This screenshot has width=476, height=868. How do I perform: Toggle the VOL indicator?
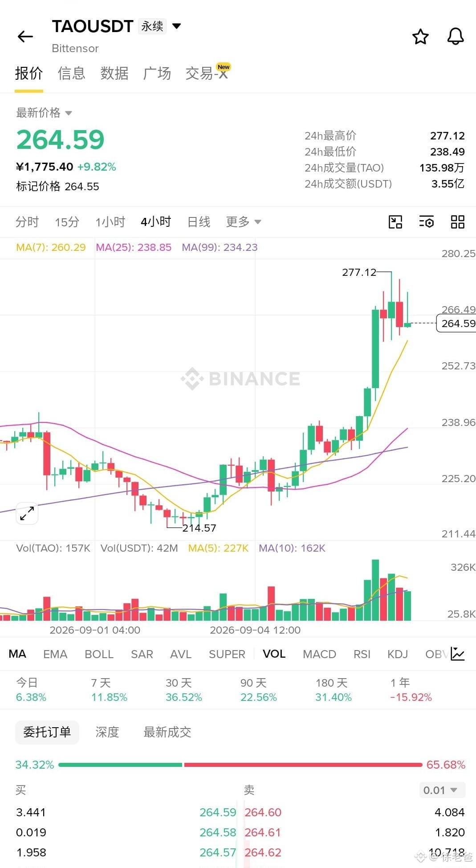click(274, 654)
